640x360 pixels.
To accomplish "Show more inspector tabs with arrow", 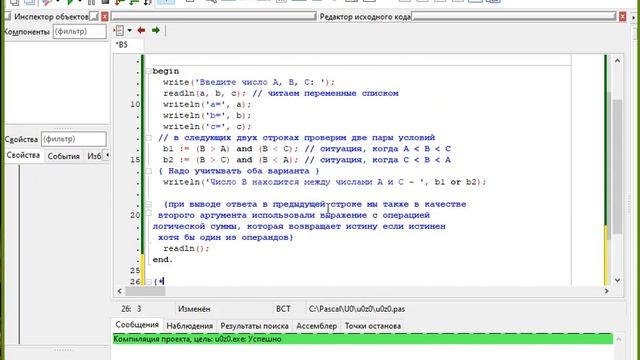I will 107,156.
